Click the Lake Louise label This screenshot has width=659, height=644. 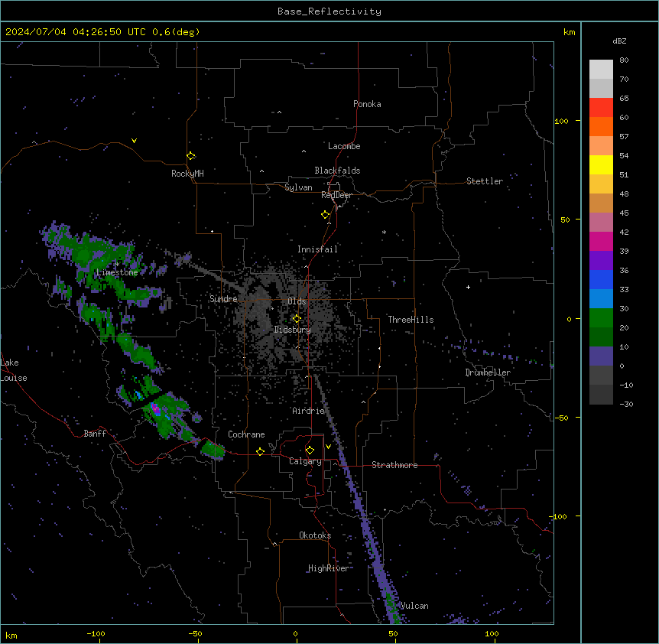(13, 370)
